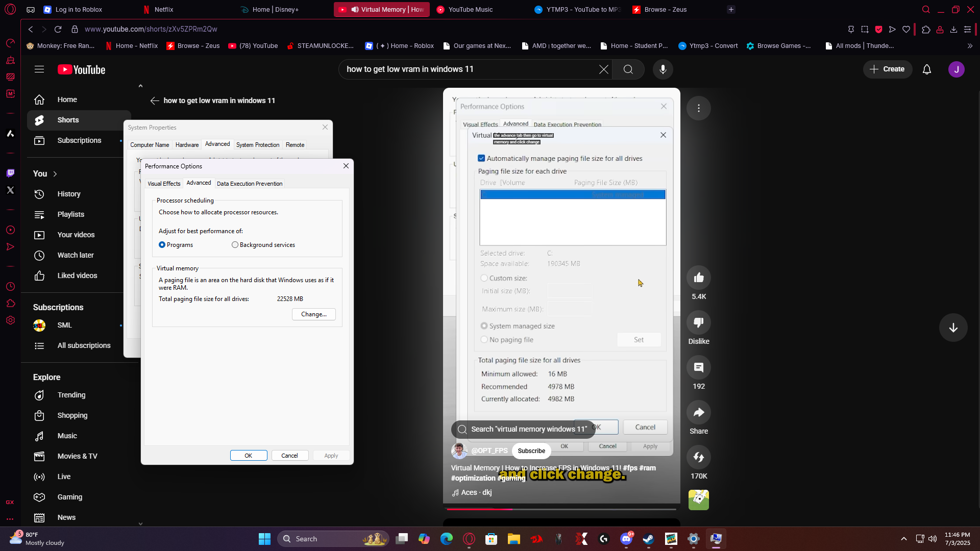Select the Background services radio button

click(x=235, y=245)
